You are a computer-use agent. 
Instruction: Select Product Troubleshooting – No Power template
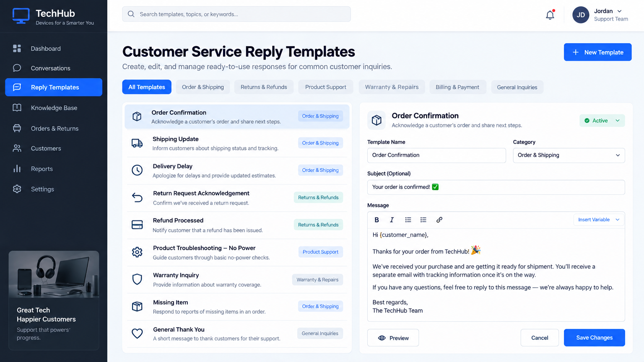coord(237,253)
